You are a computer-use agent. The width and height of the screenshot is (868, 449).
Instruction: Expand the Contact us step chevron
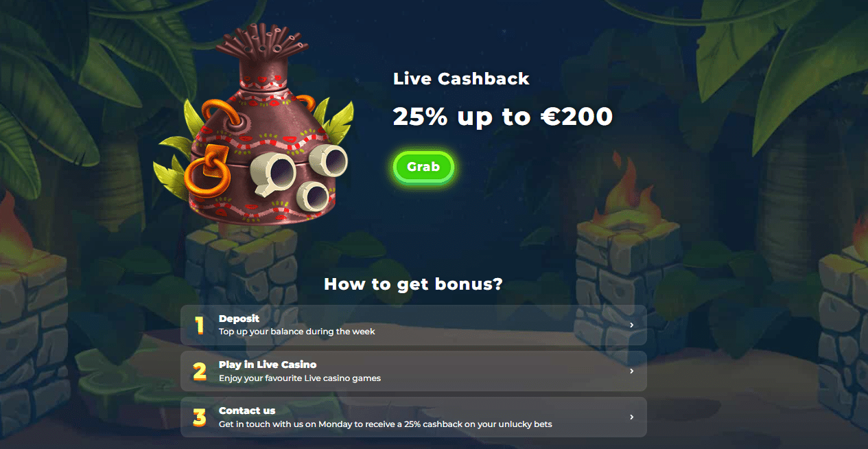pyautogui.click(x=632, y=417)
